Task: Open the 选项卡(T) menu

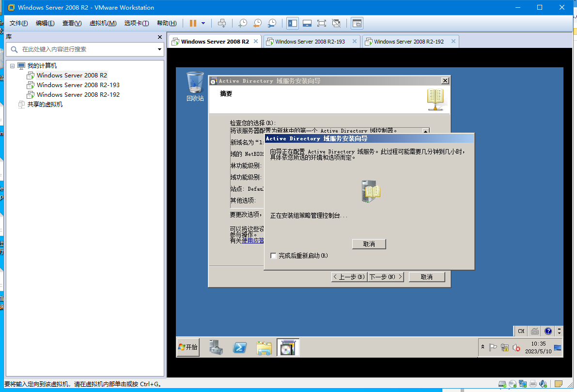Action: [x=137, y=23]
